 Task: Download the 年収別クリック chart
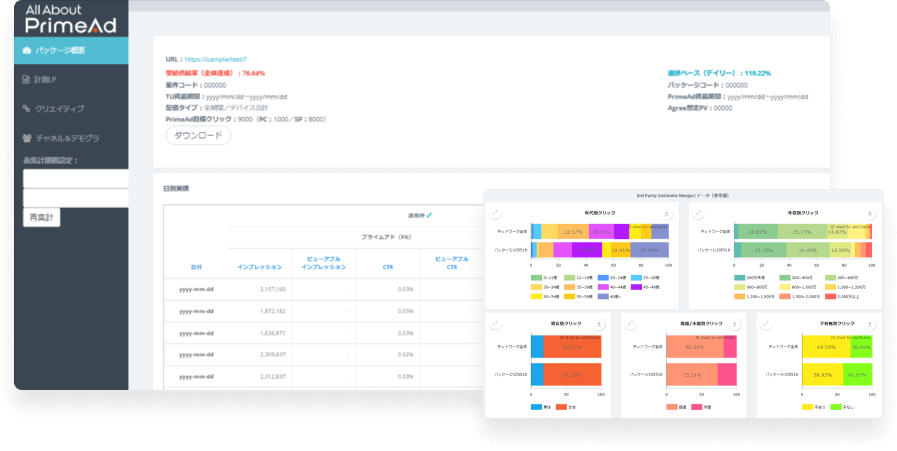pos(870,213)
